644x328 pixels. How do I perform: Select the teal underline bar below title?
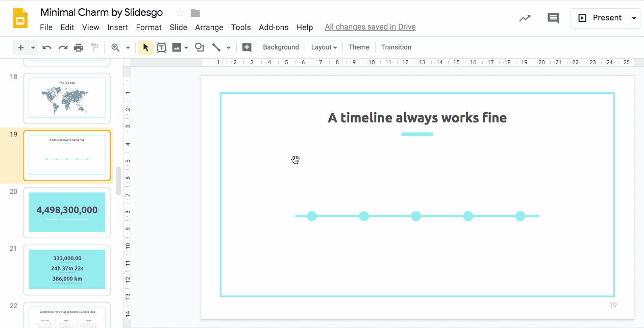417,134
